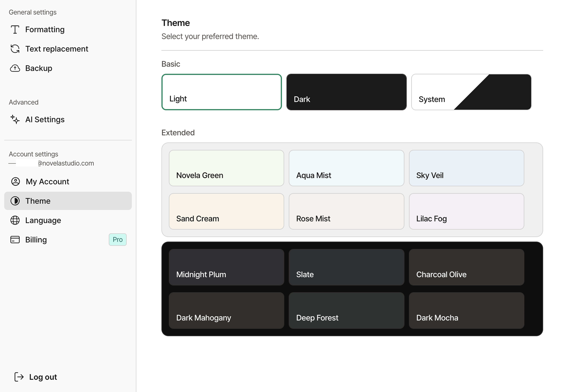Apply the Aqua Mist theme

click(346, 168)
